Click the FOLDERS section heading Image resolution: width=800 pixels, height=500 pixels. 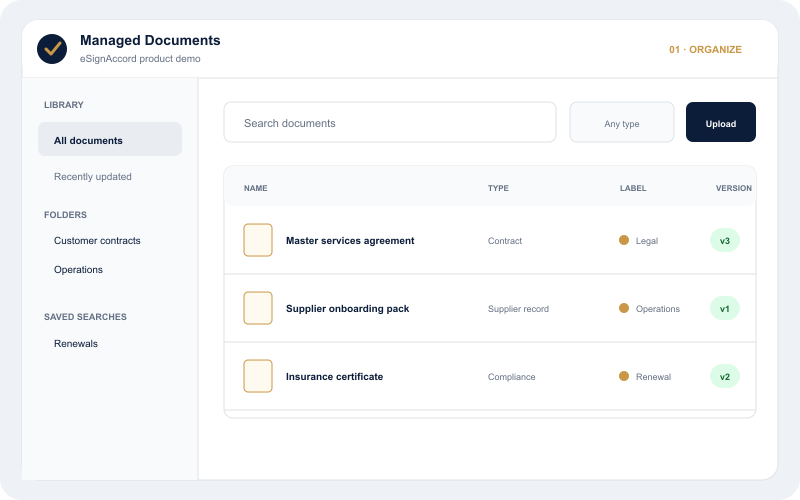[x=65, y=215]
